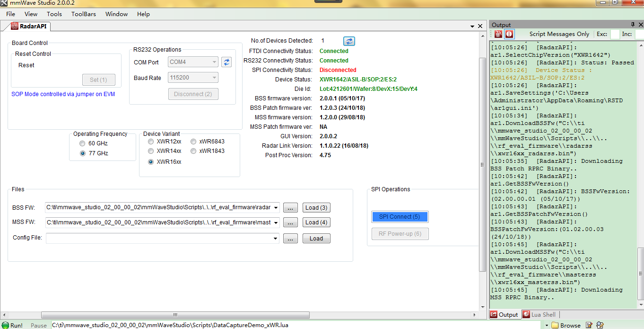Expand the MSS FW path dropdown
The width and height of the screenshot is (644, 329).
pyautogui.click(x=276, y=222)
